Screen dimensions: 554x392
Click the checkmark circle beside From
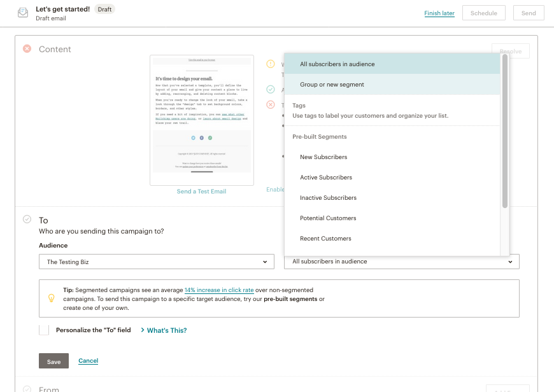pyautogui.click(x=27, y=389)
